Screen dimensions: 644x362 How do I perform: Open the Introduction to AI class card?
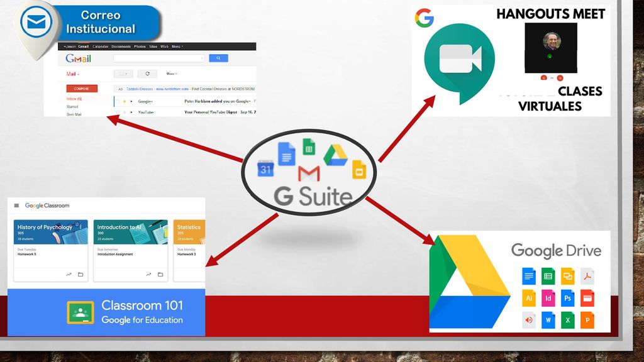point(131,251)
